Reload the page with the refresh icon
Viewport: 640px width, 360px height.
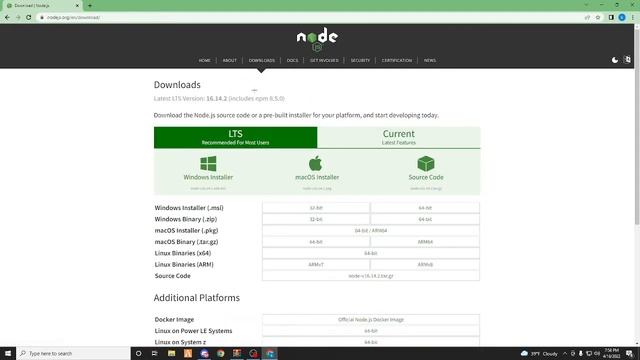pos(29,18)
